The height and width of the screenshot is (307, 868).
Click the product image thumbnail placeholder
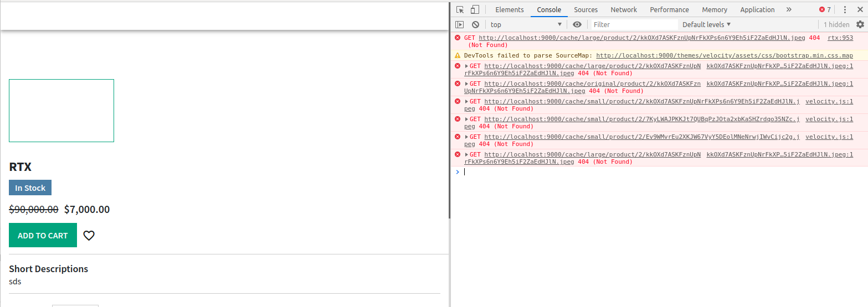coord(61,111)
